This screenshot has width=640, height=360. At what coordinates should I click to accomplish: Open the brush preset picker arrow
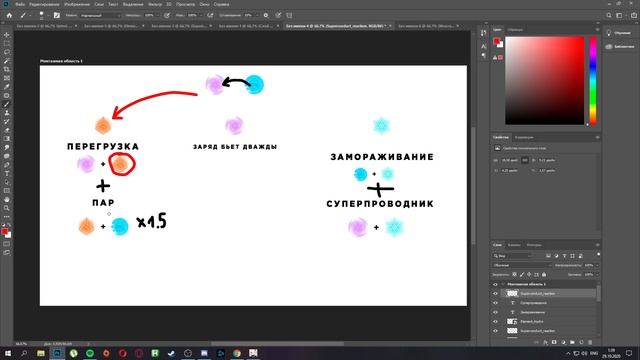click(x=48, y=16)
